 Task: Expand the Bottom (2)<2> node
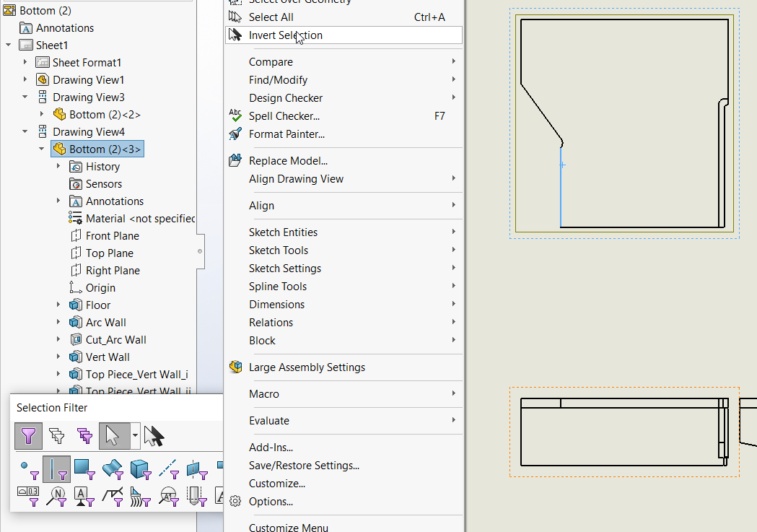(42, 115)
